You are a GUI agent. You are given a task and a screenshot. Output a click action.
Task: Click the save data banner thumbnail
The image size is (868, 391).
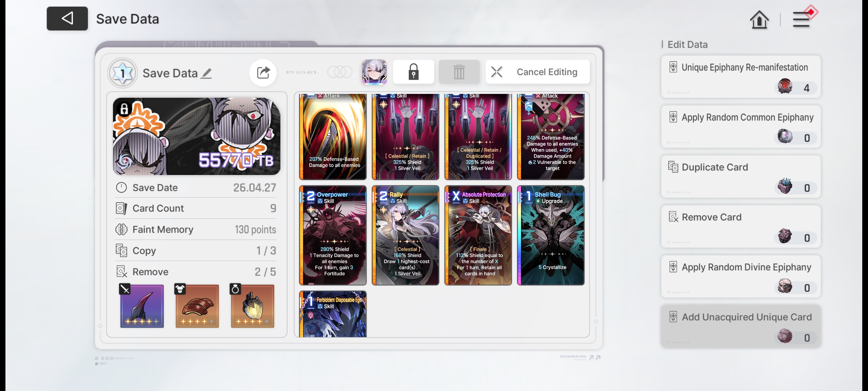click(x=197, y=136)
